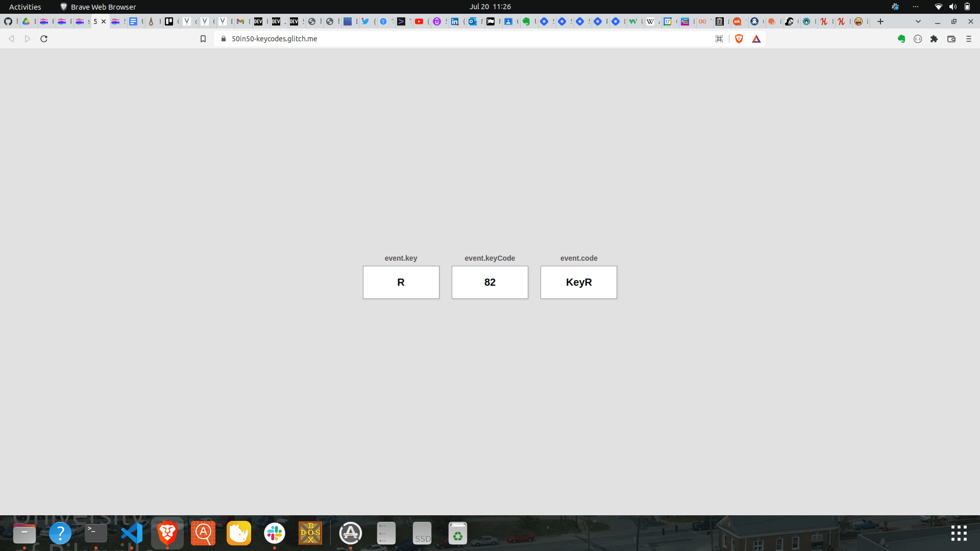Click the Brave Shields lion icon
This screenshot has height=551, width=980.
point(739,39)
